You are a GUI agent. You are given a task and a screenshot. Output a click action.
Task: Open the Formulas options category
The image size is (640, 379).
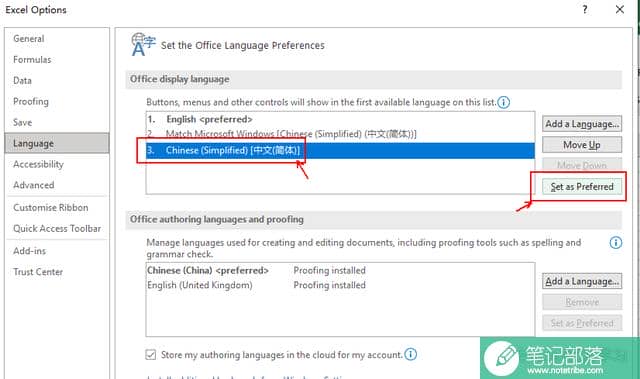tap(32, 60)
